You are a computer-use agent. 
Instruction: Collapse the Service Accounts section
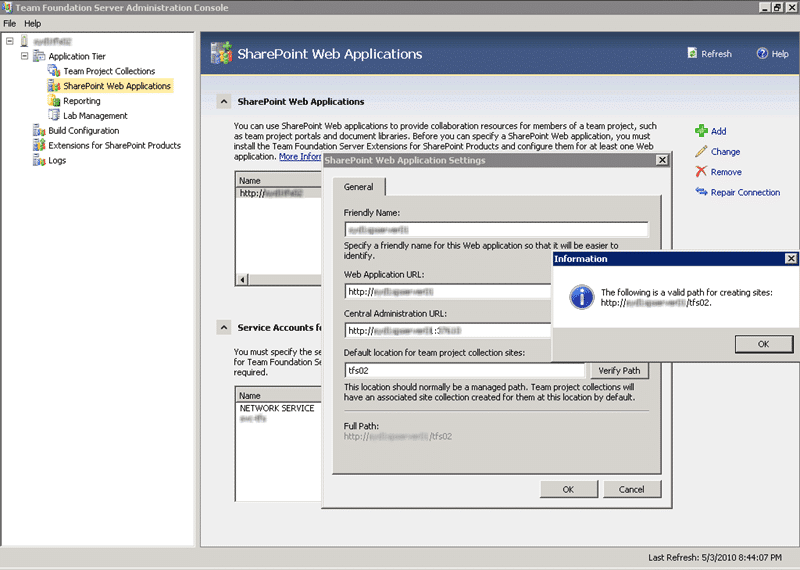[x=223, y=327]
